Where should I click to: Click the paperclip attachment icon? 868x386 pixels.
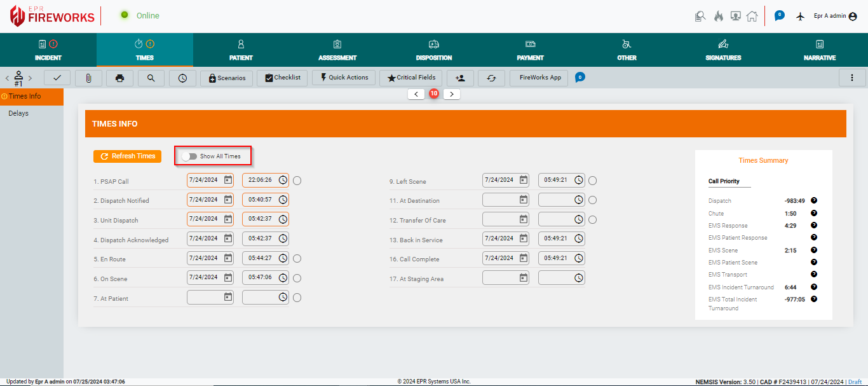(88, 78)
